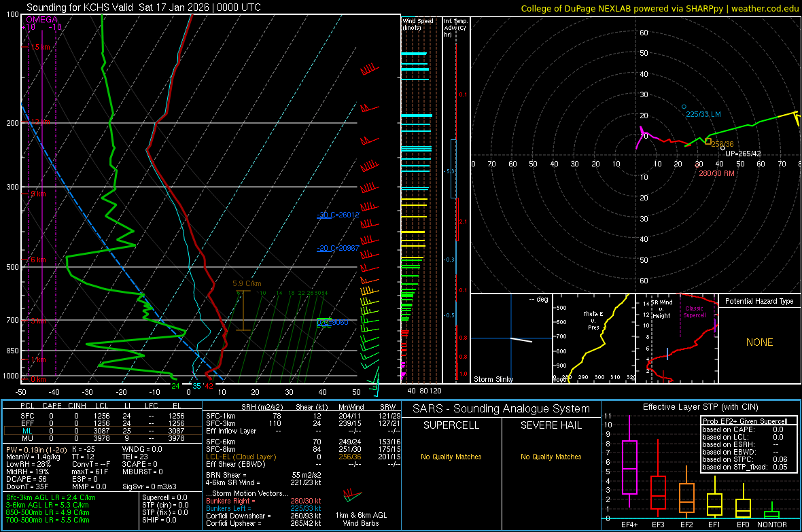Click the 'DCAPE = 56' value
This screenshot has width=802, height=532.
pyautogui.click(x=26, y=479)
